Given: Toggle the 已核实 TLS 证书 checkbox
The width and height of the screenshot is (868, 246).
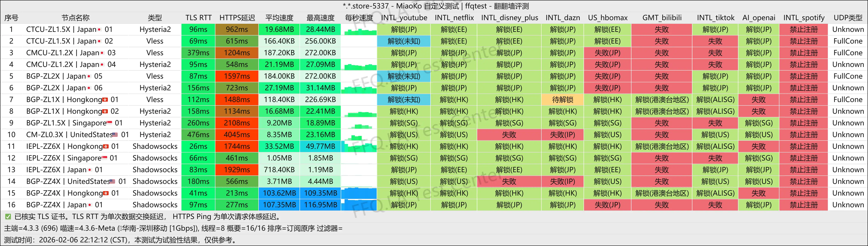Looking at the screenshot, I should click(x=8, y=216).
